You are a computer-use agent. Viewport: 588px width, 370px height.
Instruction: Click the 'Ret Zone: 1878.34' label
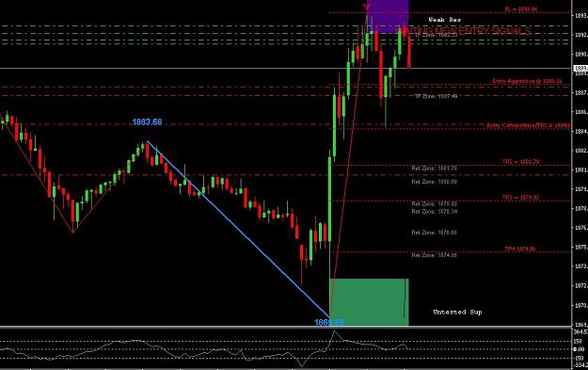(435, 211)
